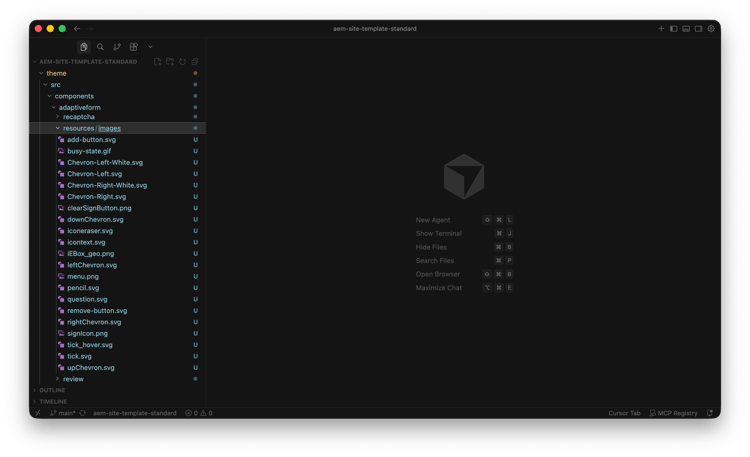Open busy-state.gif file
The height and width of the screenshot is (457, 750).
[89, 151]
